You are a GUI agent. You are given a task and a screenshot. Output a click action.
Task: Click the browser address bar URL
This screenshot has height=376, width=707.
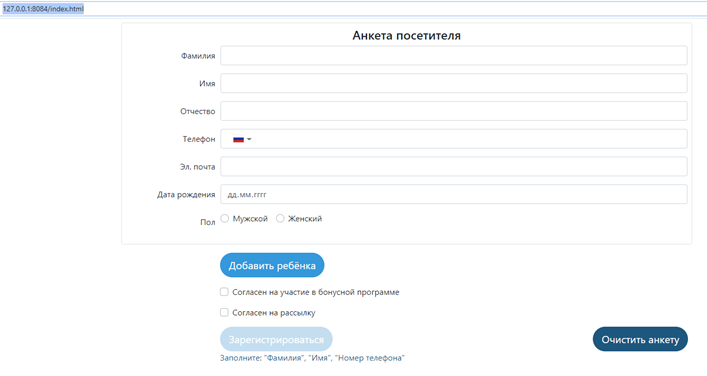43,9
